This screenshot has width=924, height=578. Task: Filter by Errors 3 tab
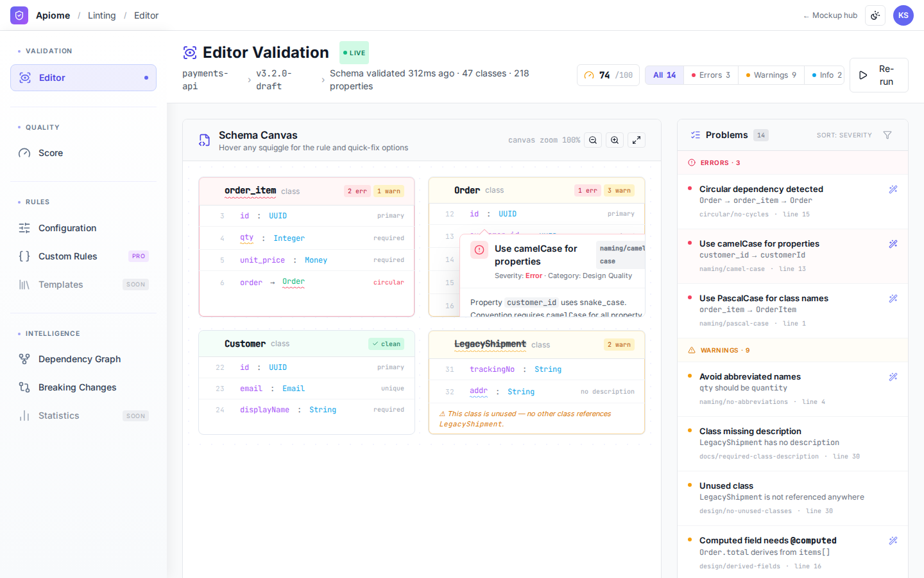point(711,75)
